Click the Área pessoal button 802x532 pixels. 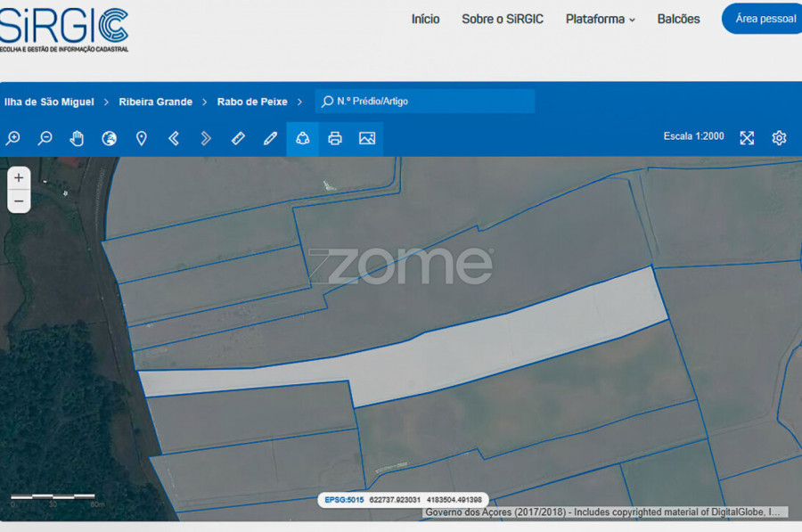(765, 19)
